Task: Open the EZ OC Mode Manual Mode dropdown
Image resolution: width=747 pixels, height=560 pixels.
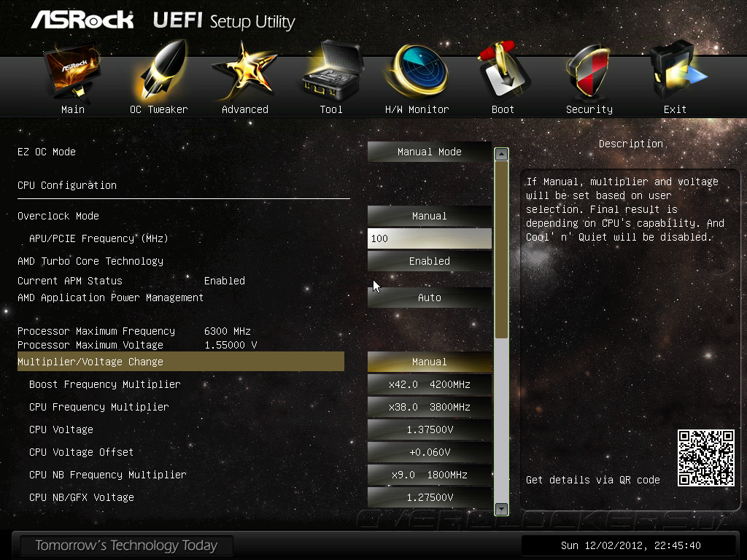Action: pos(429,152)
